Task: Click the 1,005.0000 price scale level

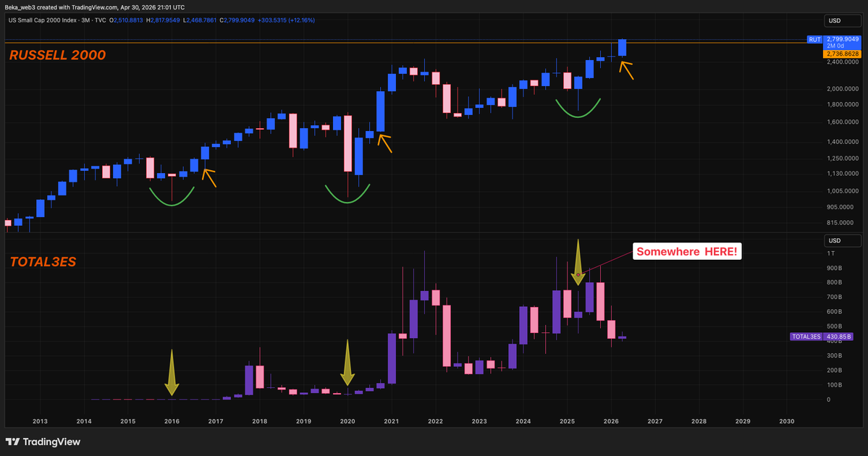Action: [843, 192]
